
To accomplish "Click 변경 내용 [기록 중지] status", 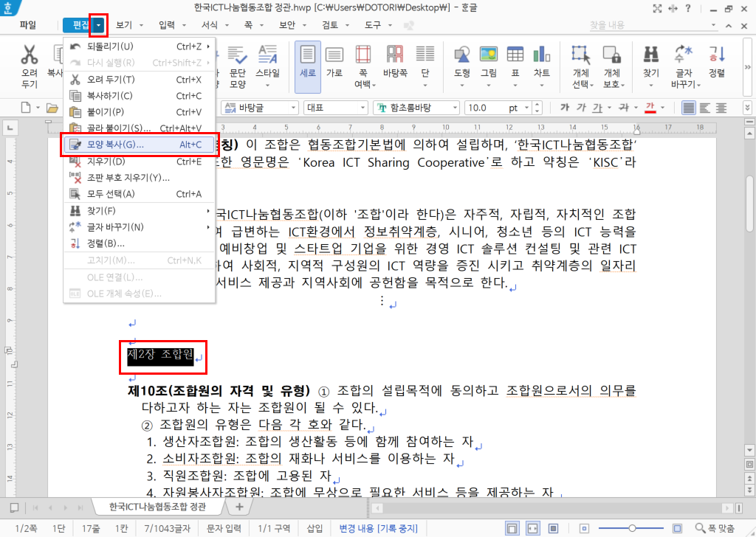I will [378, 528].
